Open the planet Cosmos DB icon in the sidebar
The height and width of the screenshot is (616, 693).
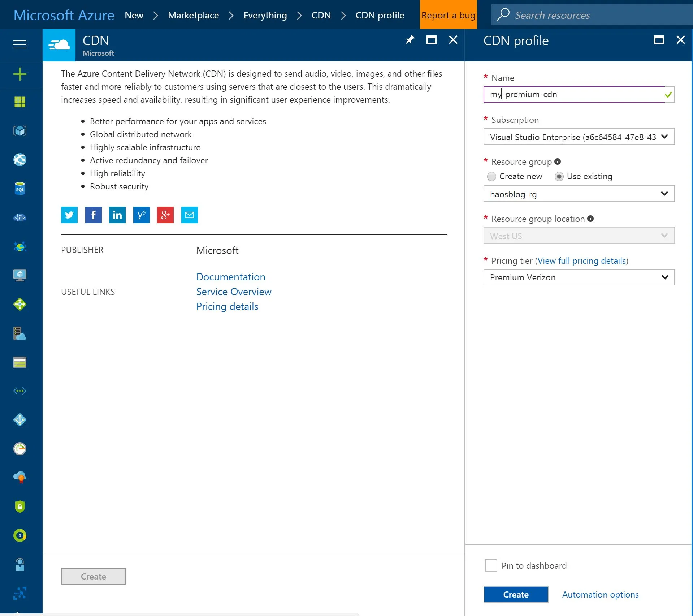[20, 246]
